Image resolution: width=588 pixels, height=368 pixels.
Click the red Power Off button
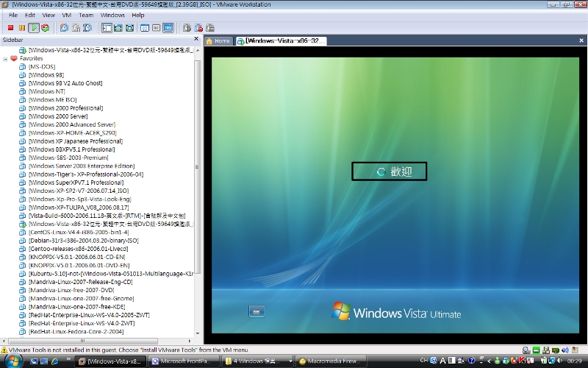10,28
